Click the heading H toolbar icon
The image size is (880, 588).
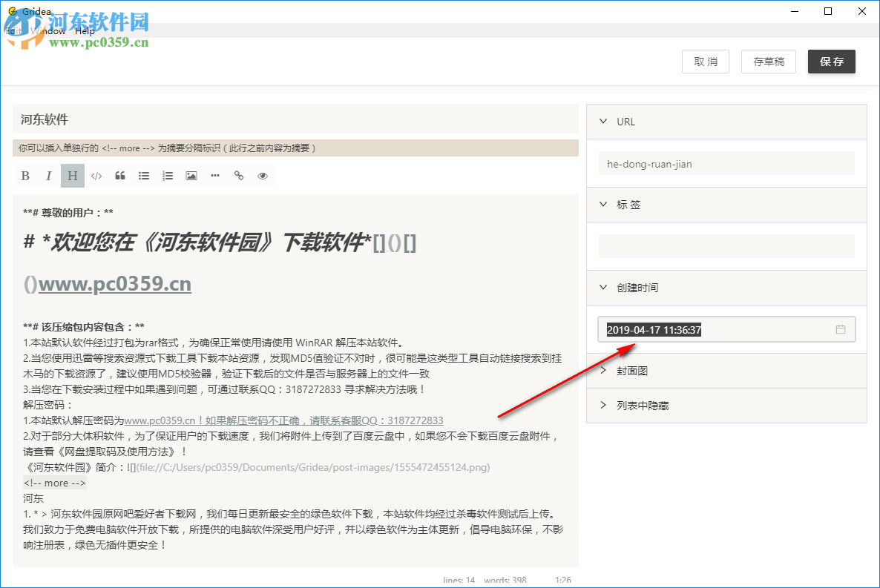73,176
